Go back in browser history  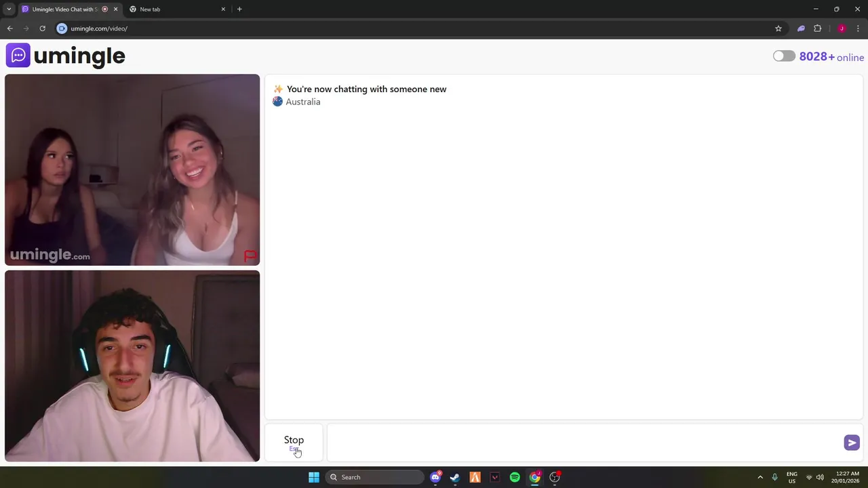click(x=9, y=28)
